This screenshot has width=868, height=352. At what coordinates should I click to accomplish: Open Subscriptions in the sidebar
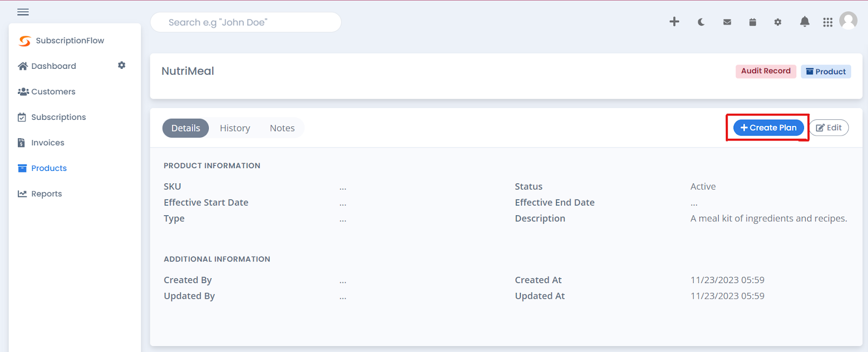tap(52, 117)
